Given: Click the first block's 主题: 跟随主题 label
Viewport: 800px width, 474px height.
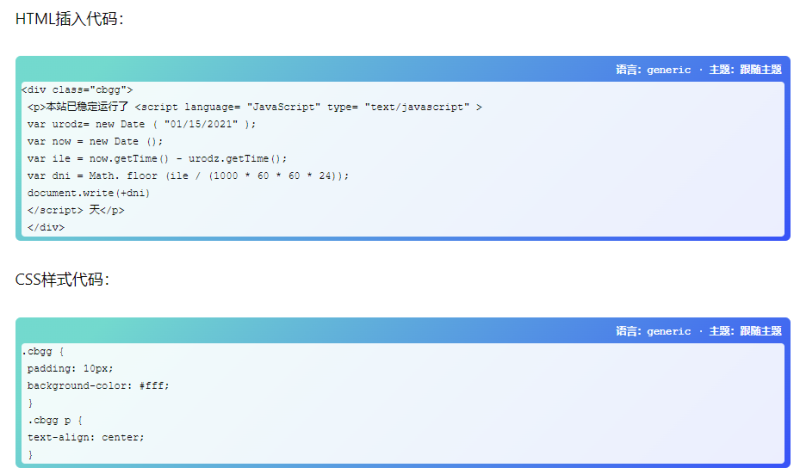Looking at the screenshot, I should coord(745,69).
